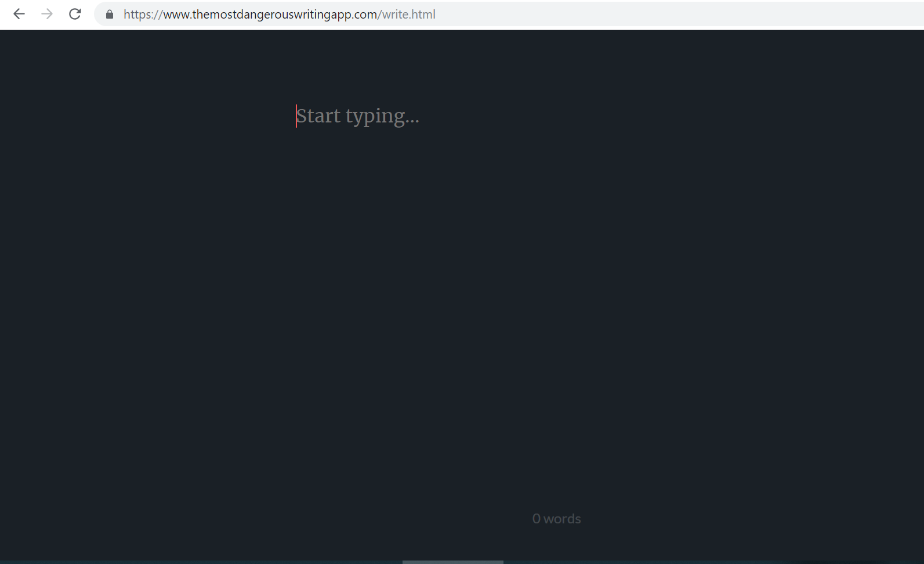Focus the address bar URL
Screen dimensions: 924x564
[x=279, y=15]
